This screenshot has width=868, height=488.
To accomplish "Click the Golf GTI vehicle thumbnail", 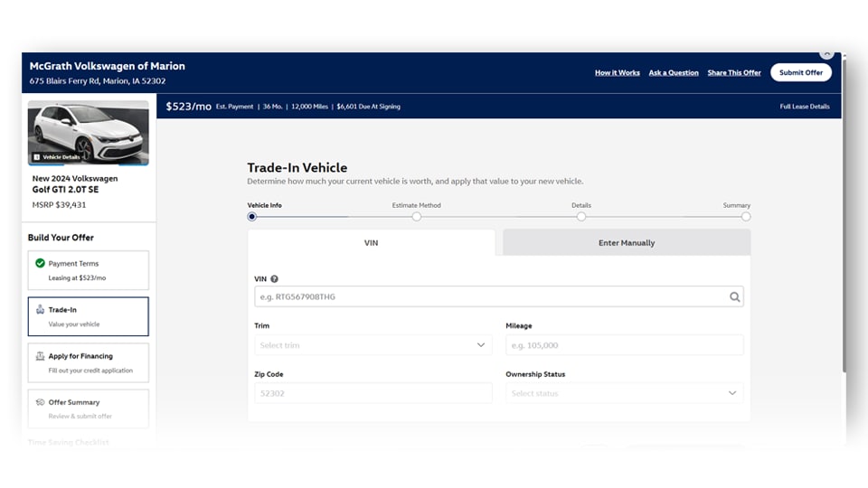I will pyautogui.click(x=89, y=133).
